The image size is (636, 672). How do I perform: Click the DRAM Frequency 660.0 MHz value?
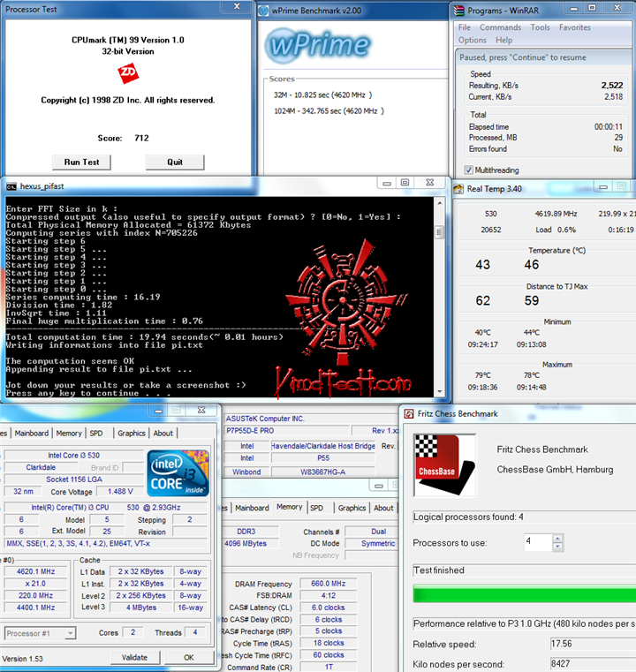coord(329,584)
